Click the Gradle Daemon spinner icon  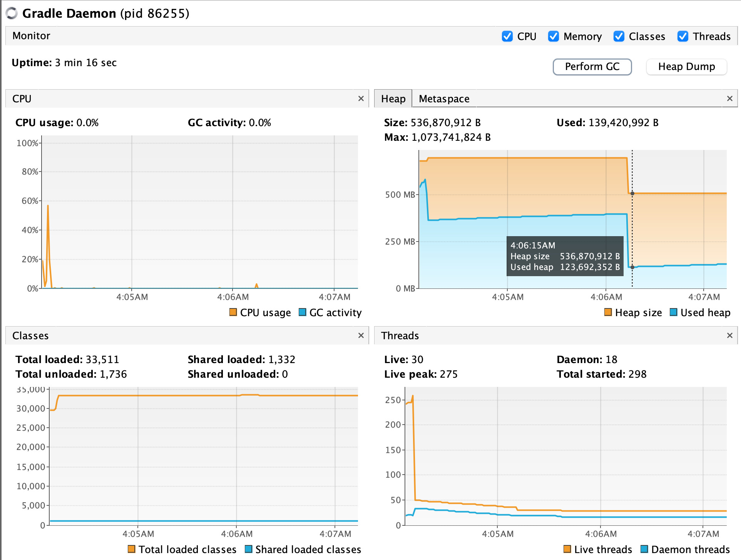(12, 13)
